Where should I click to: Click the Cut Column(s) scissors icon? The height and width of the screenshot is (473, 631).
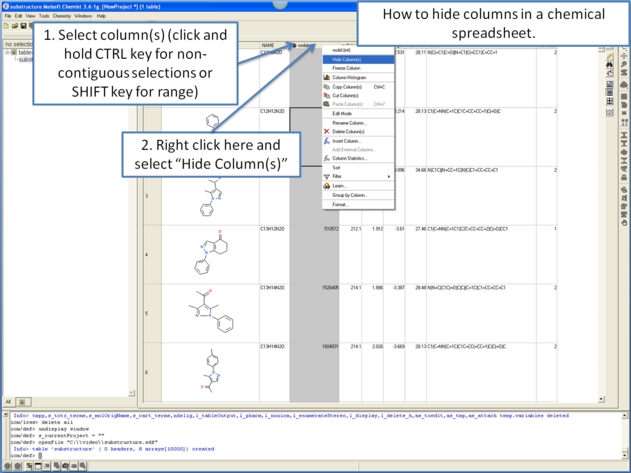point(327,95)
